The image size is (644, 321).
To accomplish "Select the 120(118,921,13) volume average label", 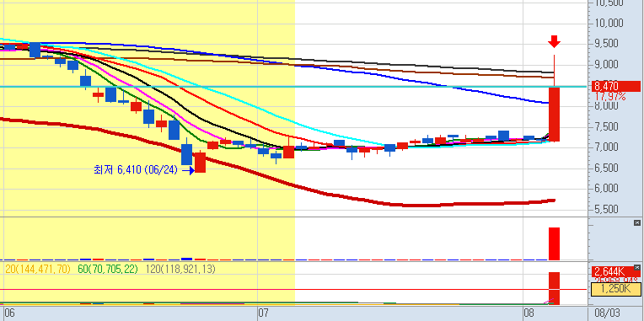I will (180, 270).
